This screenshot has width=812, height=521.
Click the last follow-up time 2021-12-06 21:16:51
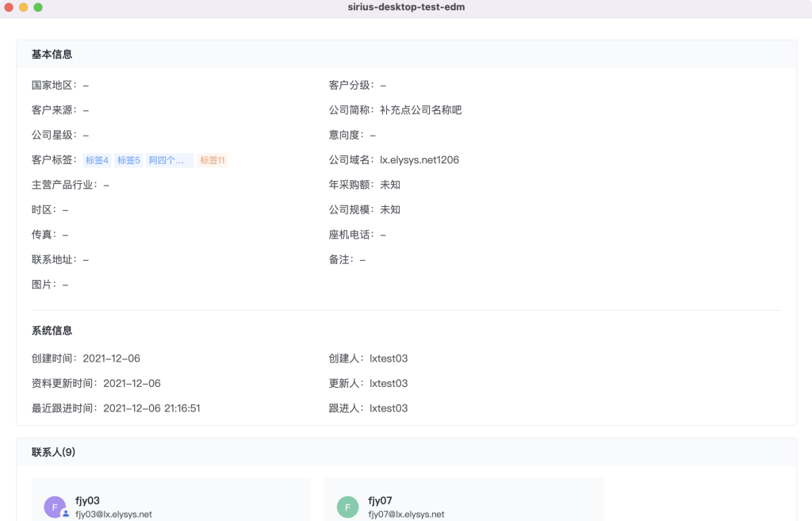pyautogui.click(x=151, y=408)
